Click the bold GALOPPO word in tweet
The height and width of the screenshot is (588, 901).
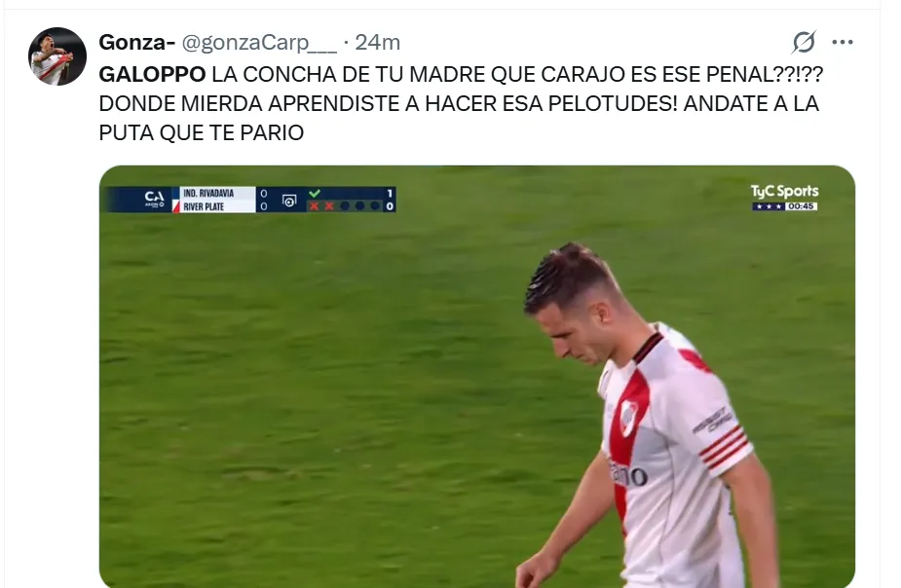(x=152, y=74)
